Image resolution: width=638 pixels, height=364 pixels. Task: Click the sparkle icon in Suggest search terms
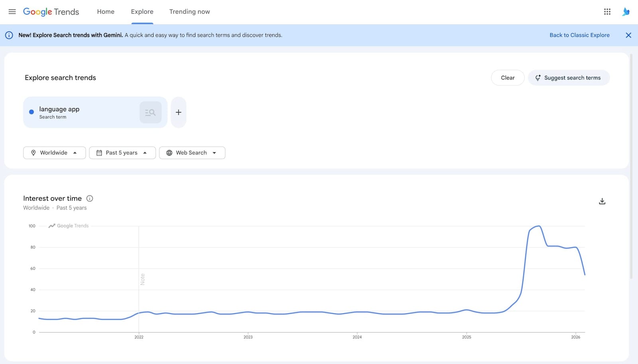click(538, 78)
